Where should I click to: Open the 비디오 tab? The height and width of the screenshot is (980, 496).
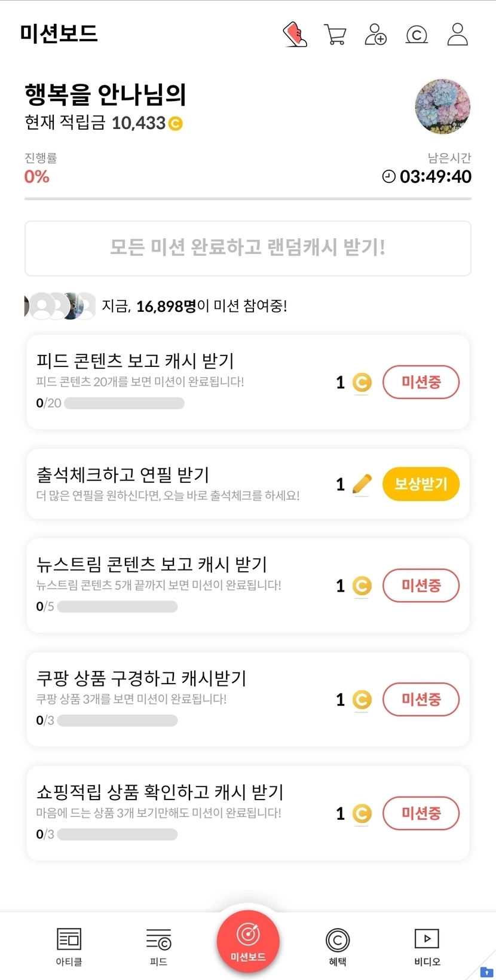pyautogui.click(x=427, y=947)
